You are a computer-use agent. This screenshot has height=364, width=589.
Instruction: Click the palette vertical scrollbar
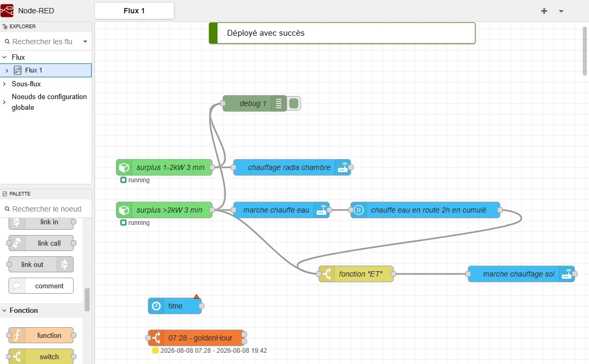(87, 300)
